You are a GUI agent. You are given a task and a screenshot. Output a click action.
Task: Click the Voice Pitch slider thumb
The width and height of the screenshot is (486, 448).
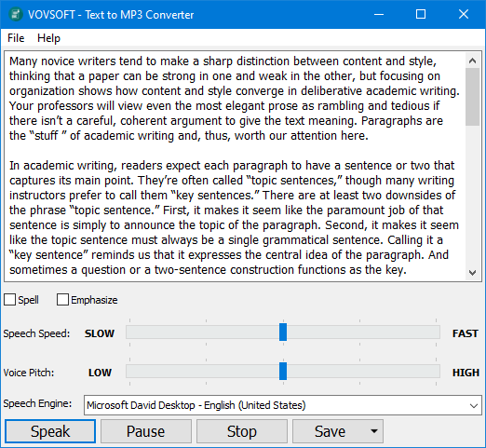pos(283,371)
